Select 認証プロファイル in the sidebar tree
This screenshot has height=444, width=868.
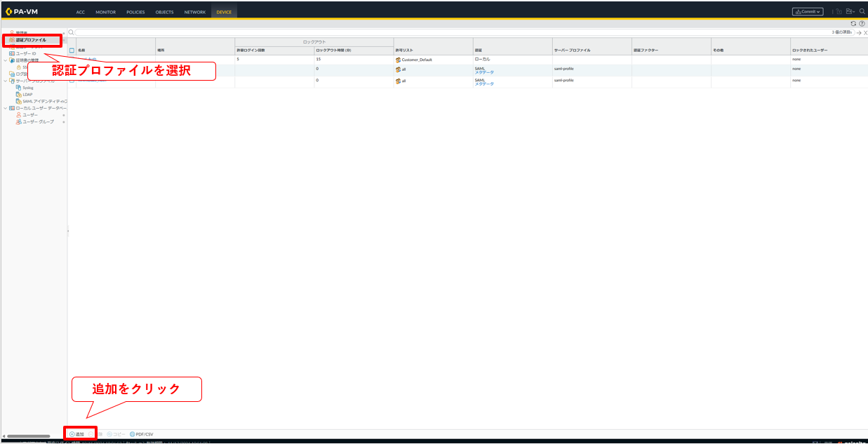click(x=31, y=40)
